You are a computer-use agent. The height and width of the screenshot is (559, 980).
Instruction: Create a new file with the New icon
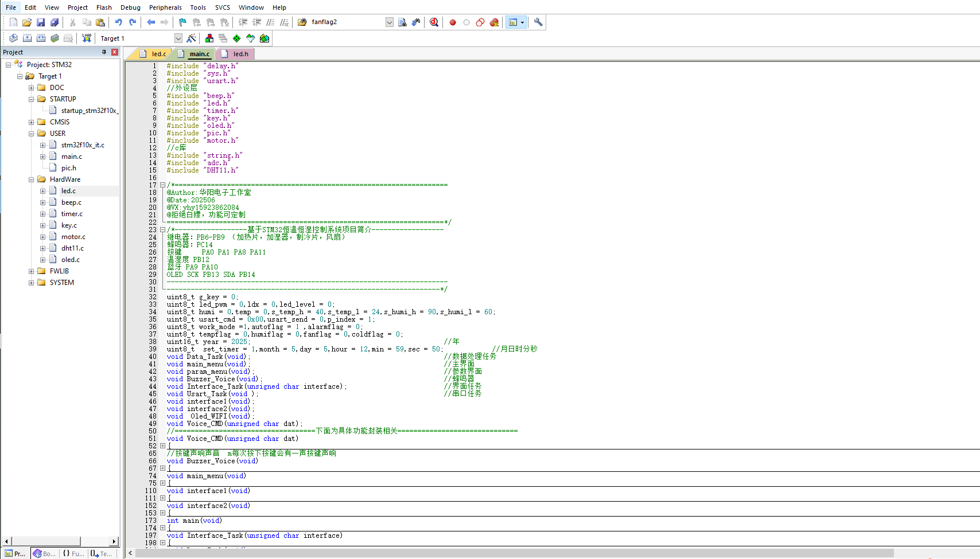pos(13,22)
